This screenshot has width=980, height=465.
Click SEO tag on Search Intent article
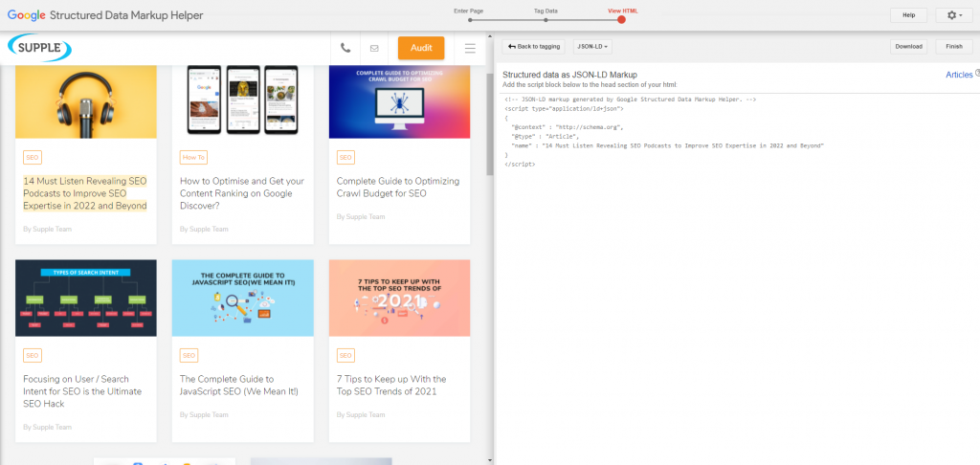pos(33,356)
